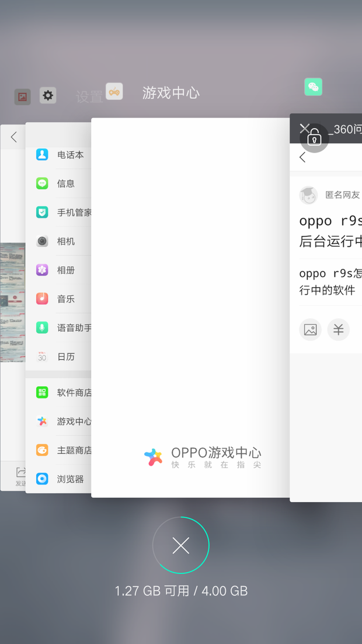Tap the 匿名网友 username text
Viewport: 362px width, 644px height.
(343, 195)
